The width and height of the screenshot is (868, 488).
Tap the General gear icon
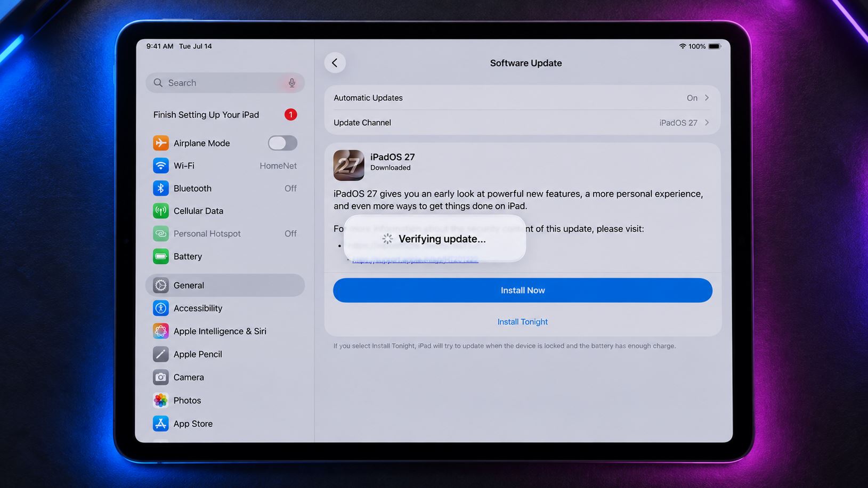click(x=160, y=285)
